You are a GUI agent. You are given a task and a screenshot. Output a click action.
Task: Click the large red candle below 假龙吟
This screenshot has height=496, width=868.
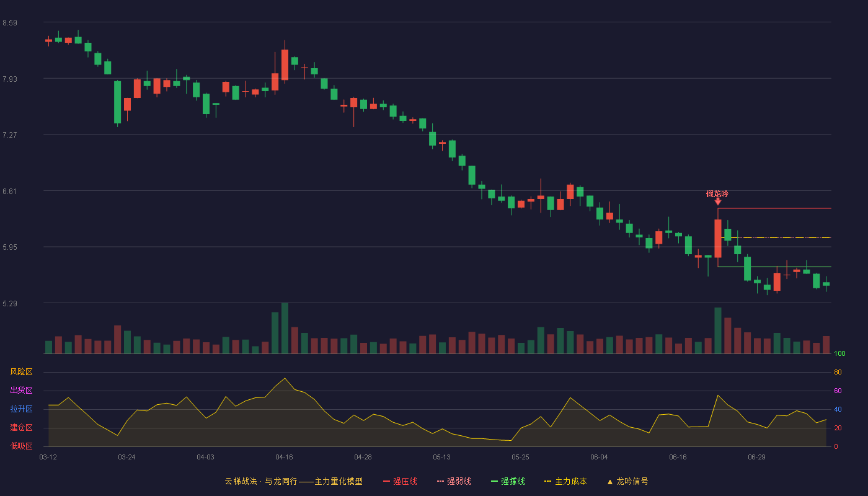click(718, 238)
